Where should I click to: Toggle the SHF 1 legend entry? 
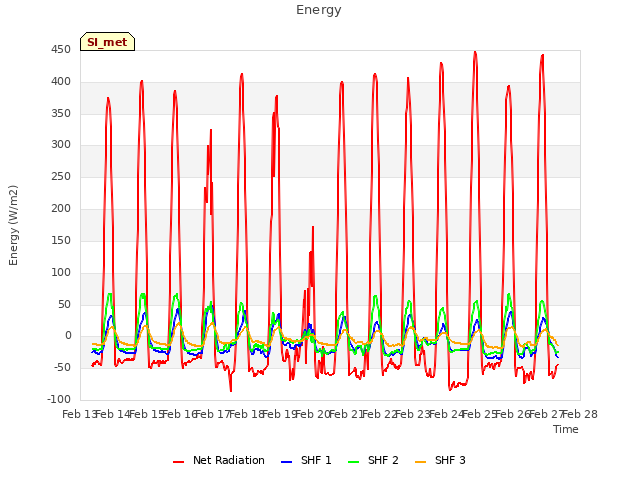pos(306,460)
